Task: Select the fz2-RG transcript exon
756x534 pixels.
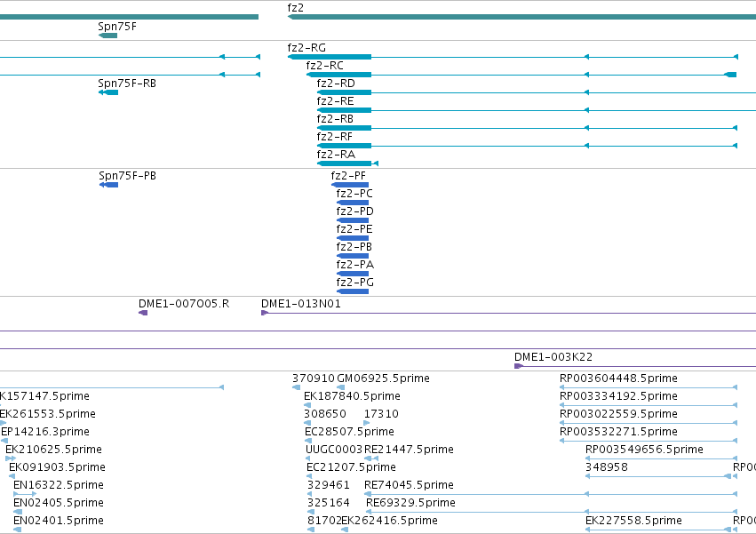Action: (x=330, y=57)
